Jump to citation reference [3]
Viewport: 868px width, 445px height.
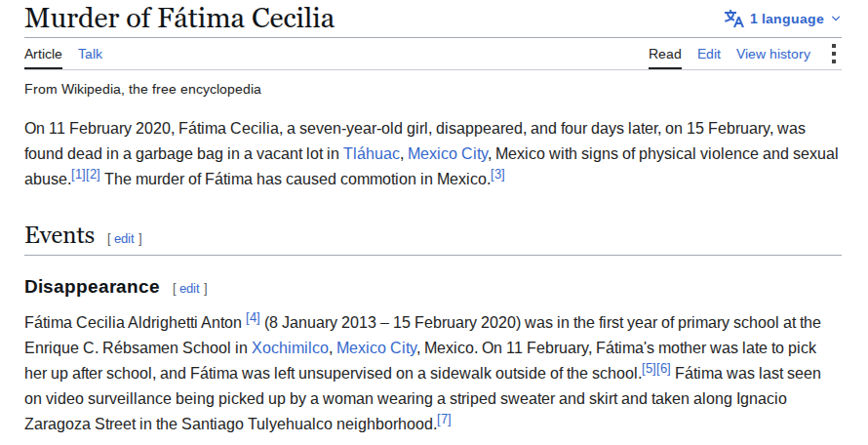497,175
